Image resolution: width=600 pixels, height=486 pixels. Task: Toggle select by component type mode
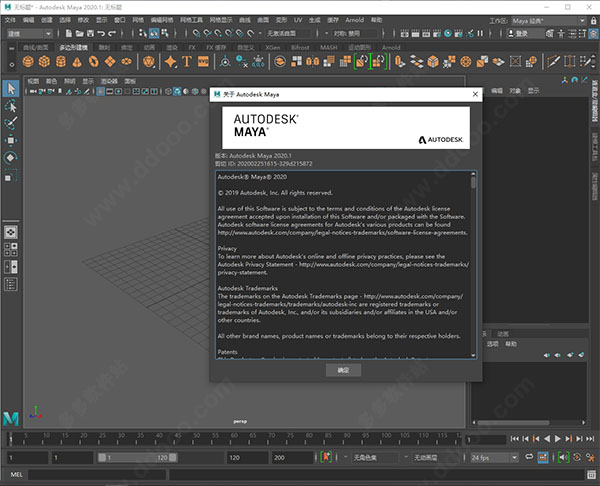point(165,34)
